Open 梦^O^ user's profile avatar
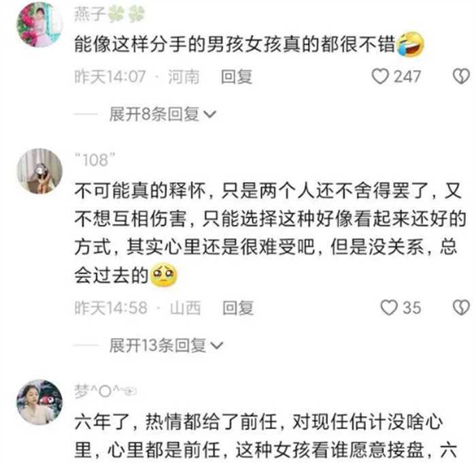The height and width of the screenshot is (463, 476). click(39, 402)
